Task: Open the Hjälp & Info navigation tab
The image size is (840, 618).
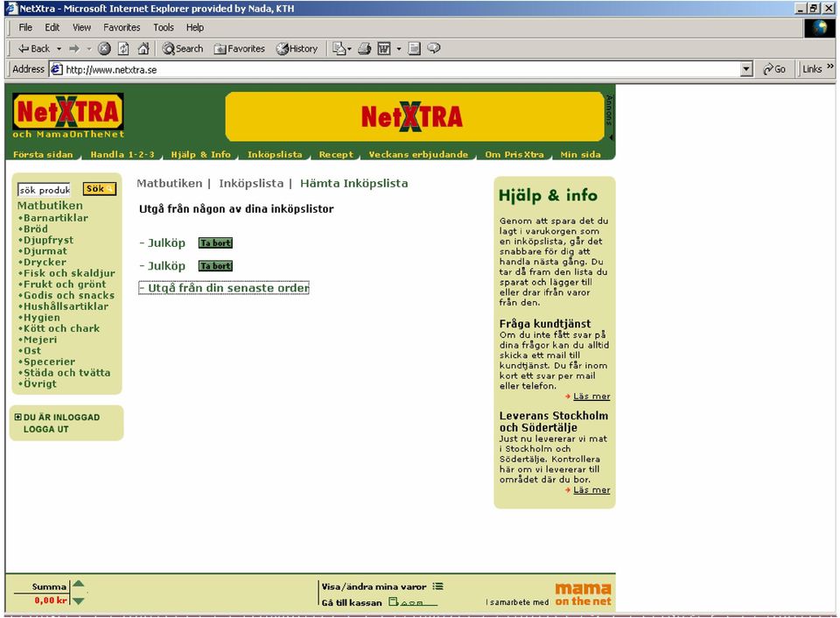Action: pyautogui.click(x=201, y=154)
